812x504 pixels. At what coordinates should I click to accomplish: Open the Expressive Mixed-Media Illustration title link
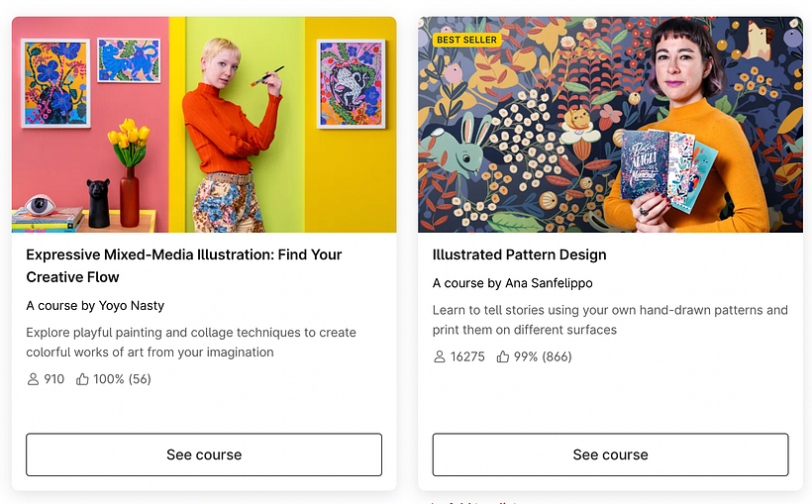click(184, 265)
